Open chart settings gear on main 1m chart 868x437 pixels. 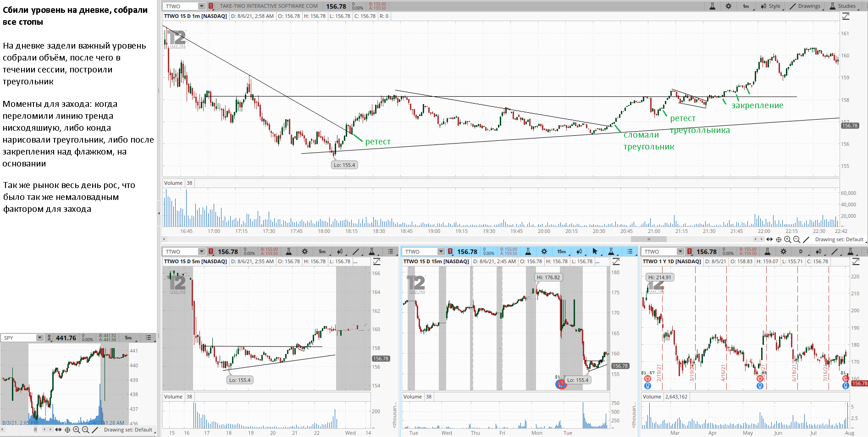pos(728,6)
